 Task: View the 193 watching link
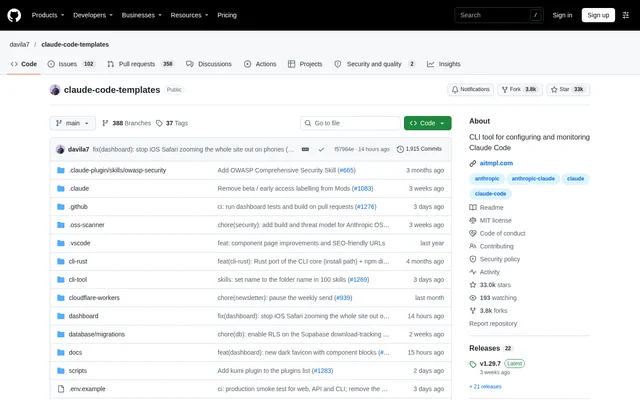tap(493, 298)
